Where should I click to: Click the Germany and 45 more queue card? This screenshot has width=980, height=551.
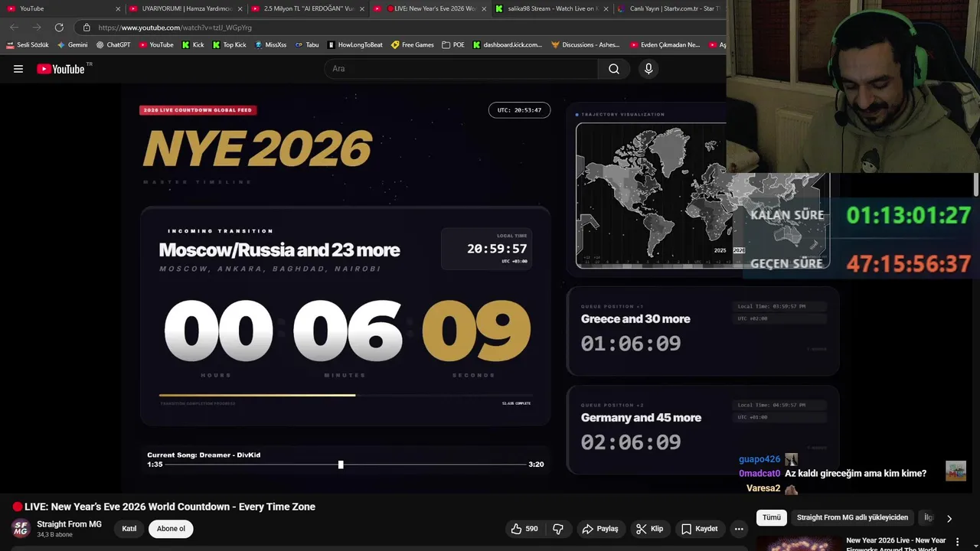[x=703, y=430]
